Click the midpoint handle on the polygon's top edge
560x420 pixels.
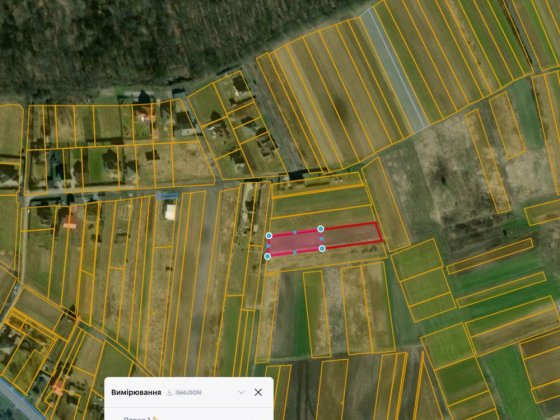pyautogui.click(x=295, y=232)
